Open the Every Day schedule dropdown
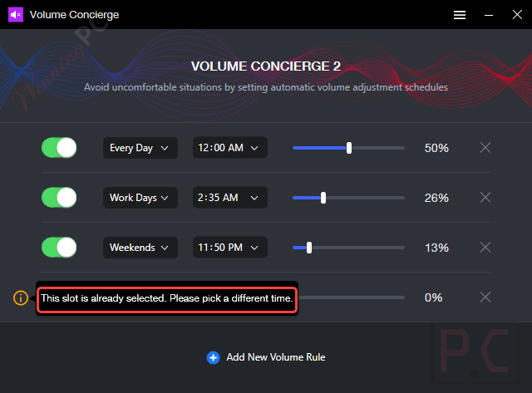Viewport: 532px width, 393px height. [x=140, y=148]
